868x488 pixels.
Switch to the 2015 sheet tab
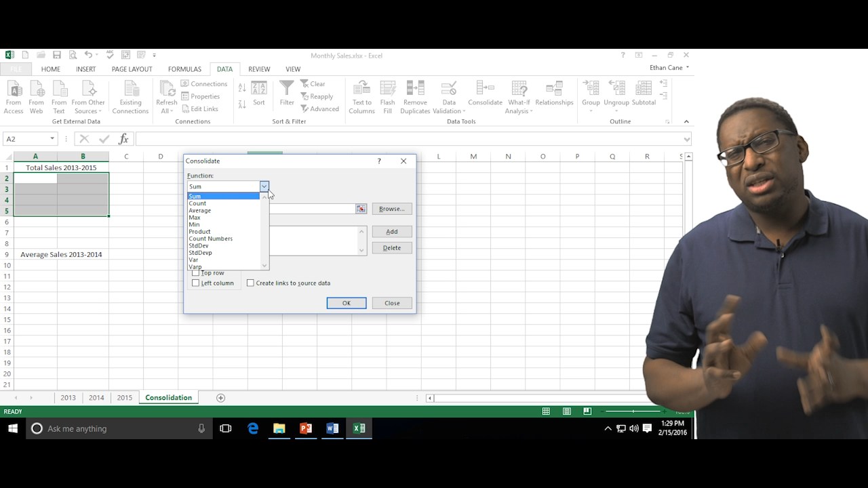[x=125, y=398]
